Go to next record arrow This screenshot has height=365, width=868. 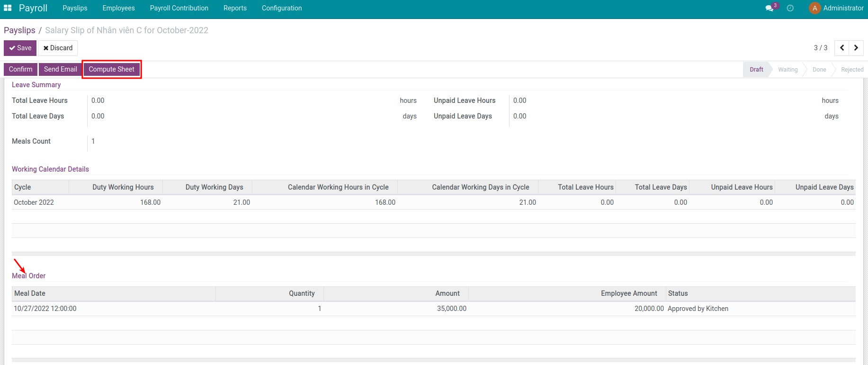(x=856, y=48)
